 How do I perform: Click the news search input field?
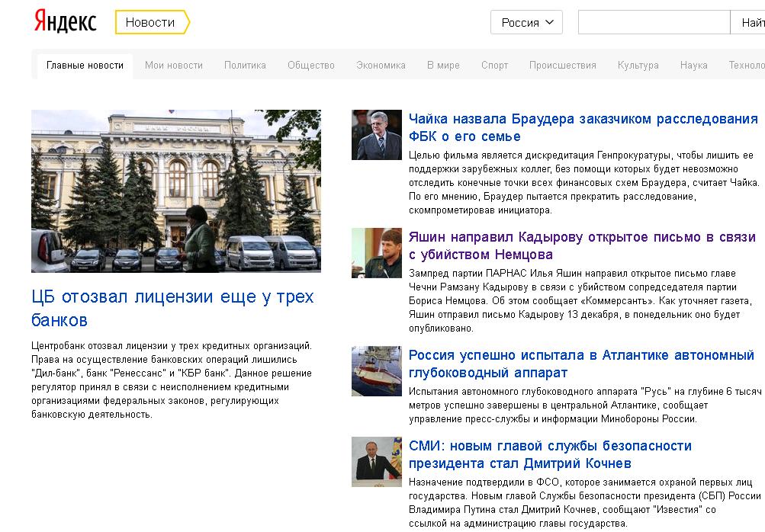pos(654,23)
